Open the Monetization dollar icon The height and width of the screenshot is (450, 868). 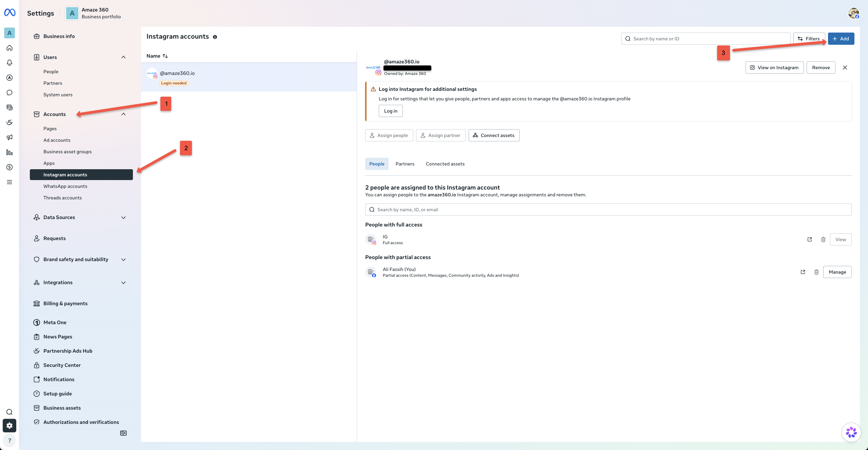pos(9,167)
